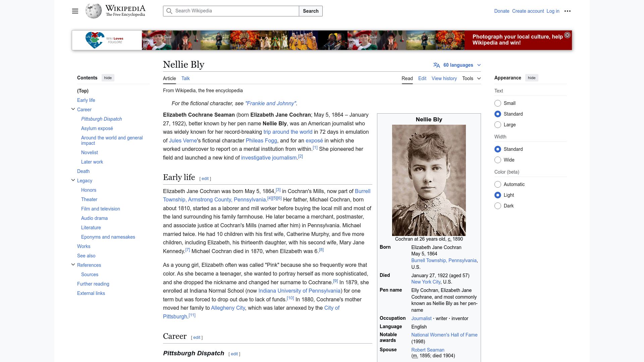
Task: Click the magnifier icon in search box
Action: pyautogui.click(x=170, y=11)
